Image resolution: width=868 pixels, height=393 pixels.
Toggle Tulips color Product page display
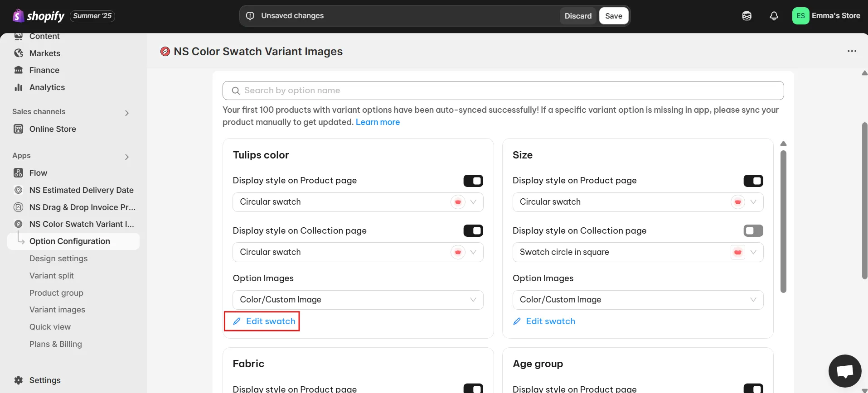click(x=473, y=181)
